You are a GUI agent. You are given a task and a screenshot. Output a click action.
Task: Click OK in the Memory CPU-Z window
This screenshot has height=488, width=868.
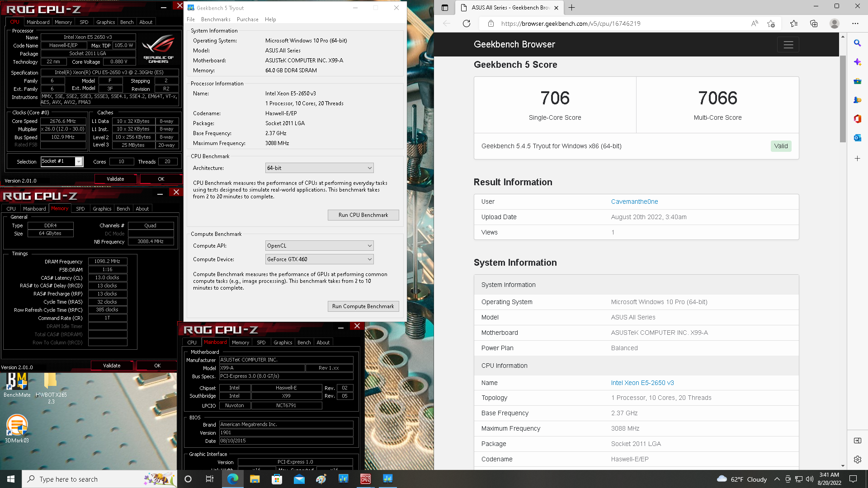point(157,366)
